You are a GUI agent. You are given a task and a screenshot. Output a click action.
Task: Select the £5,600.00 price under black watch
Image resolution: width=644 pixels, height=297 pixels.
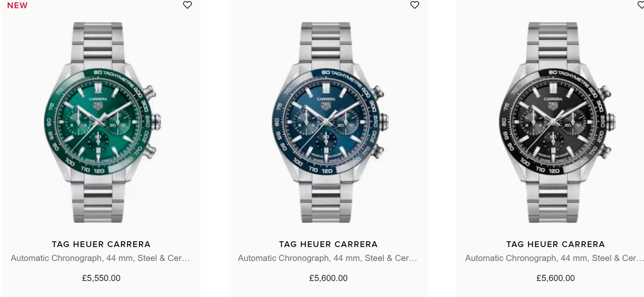tap(555, 278)
